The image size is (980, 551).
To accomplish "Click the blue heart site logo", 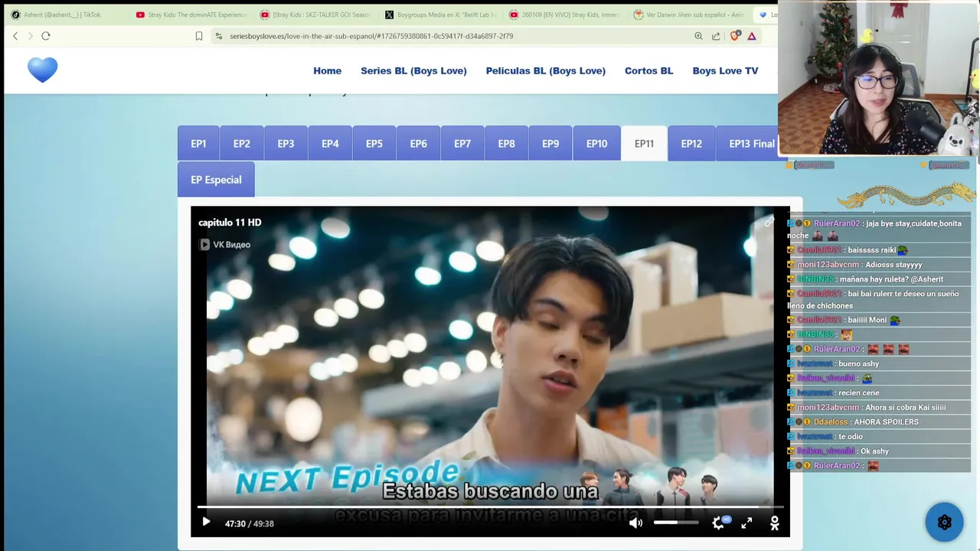I will point(43,70).
